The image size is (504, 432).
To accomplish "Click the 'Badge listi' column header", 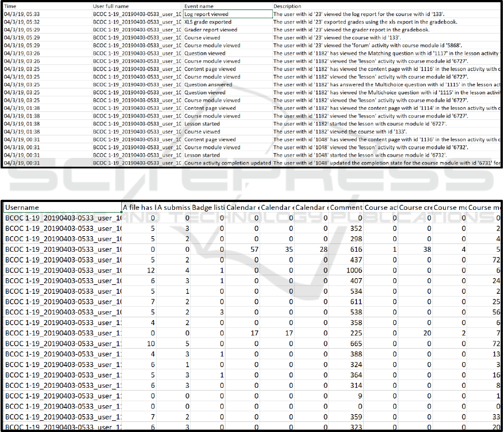I will click(208, 207).
